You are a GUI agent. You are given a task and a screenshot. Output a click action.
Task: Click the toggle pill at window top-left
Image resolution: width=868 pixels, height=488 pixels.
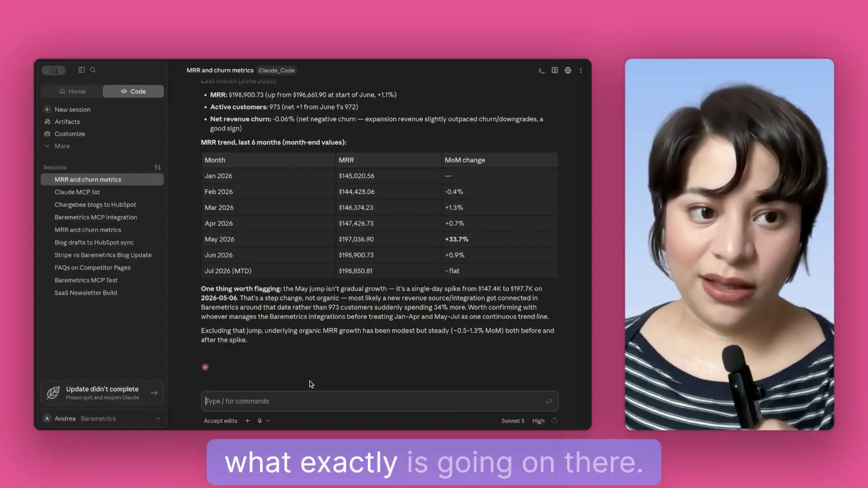pyautogui.click(x=54, y=70)
